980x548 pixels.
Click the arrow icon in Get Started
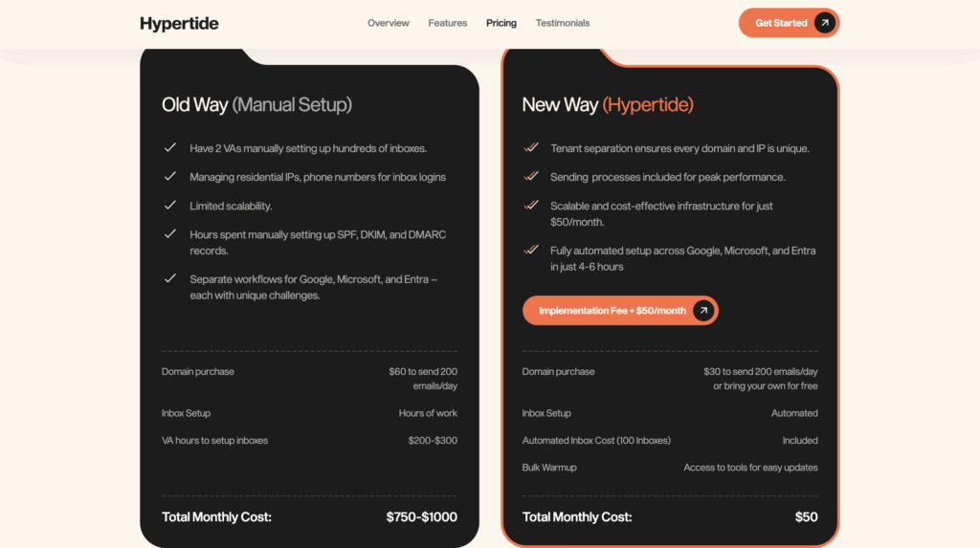[825, 23]
